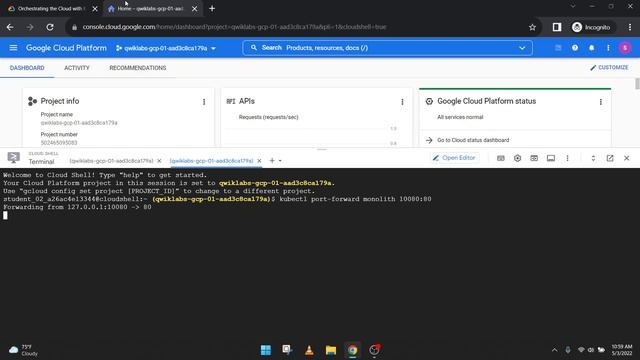Close the Cloud Shell panel
The height and width of the screenshot is (360, 640).
click(627, 158)
